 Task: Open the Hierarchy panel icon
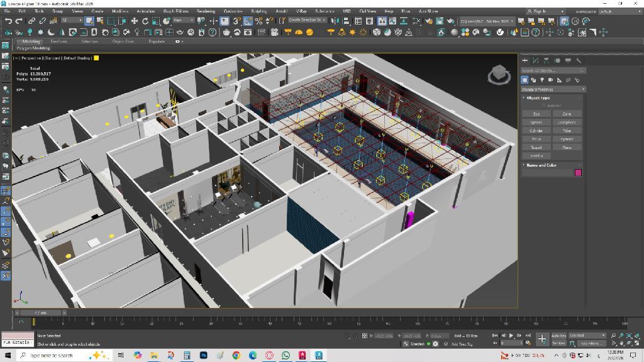point(546,61)
